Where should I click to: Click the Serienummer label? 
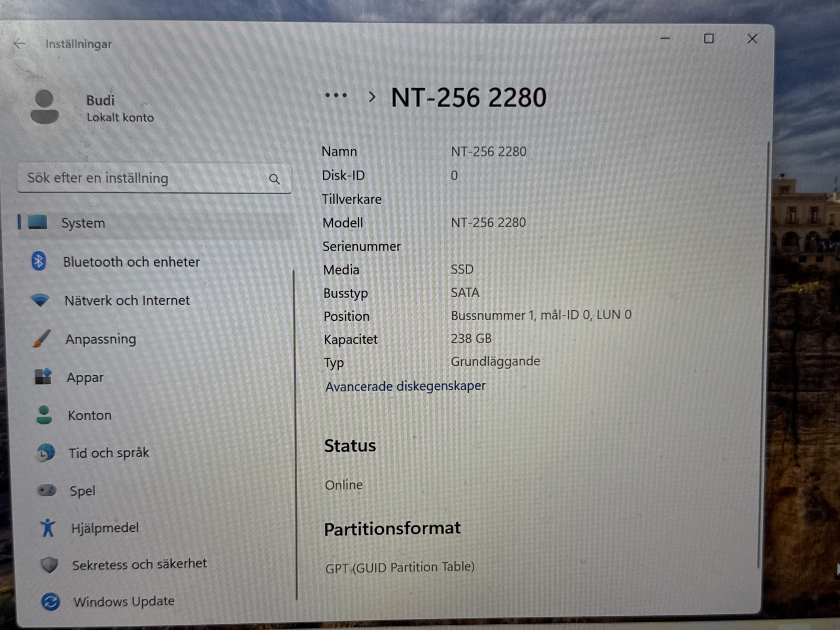click(361, 246)
